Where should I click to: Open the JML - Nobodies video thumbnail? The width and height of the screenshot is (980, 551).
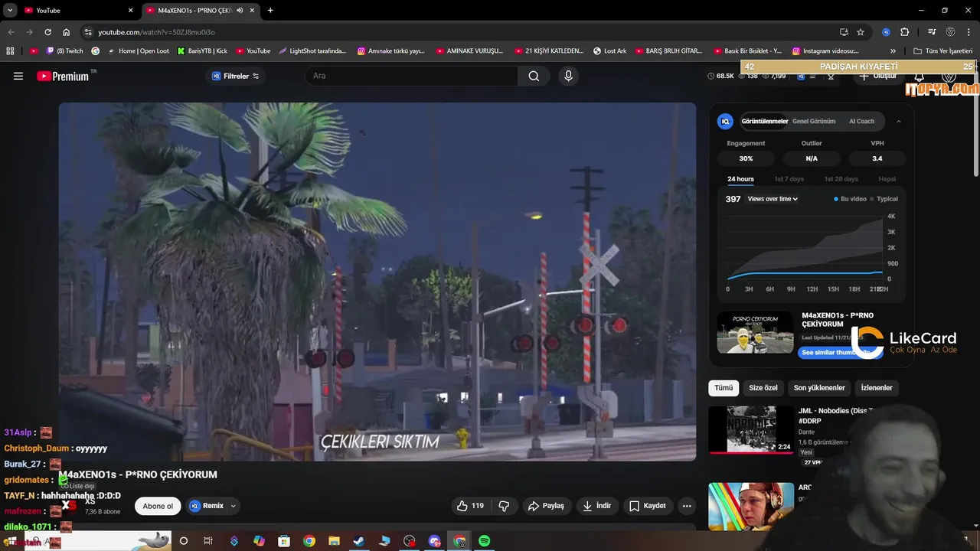(751, 430)
